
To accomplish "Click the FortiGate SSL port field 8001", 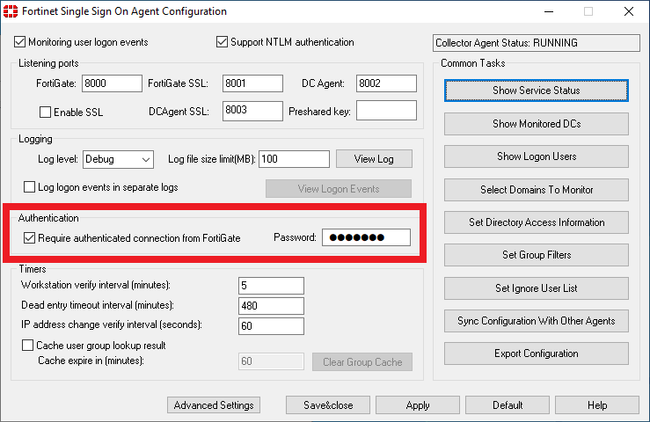I will pyautogui.click(x=252, y=83).
